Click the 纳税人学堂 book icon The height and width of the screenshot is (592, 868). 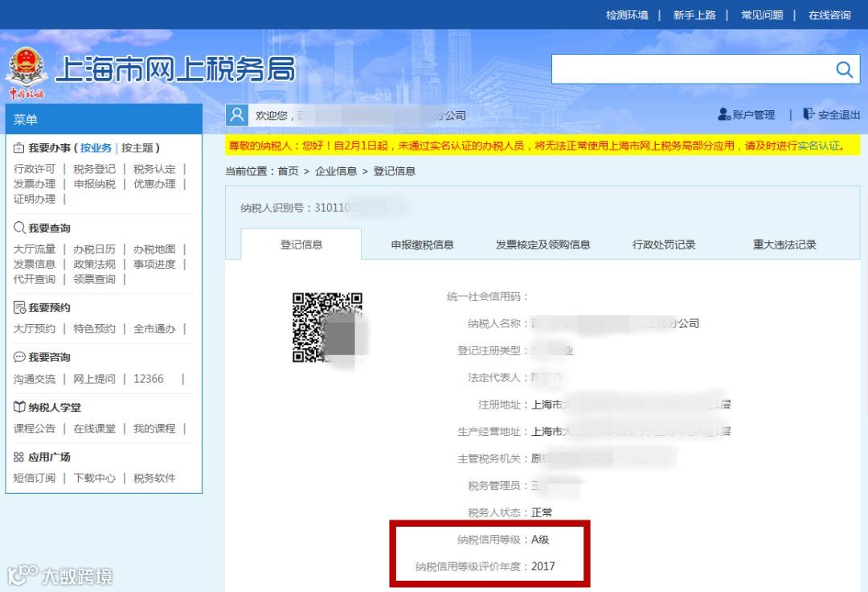pos(19,407)
